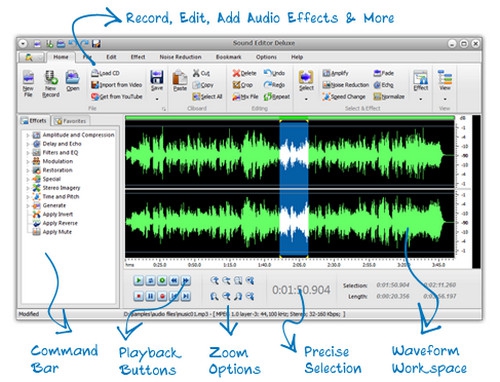Click Crop in the Editing group
Viewport: 500px width, 382px height.
pos(243,85)
